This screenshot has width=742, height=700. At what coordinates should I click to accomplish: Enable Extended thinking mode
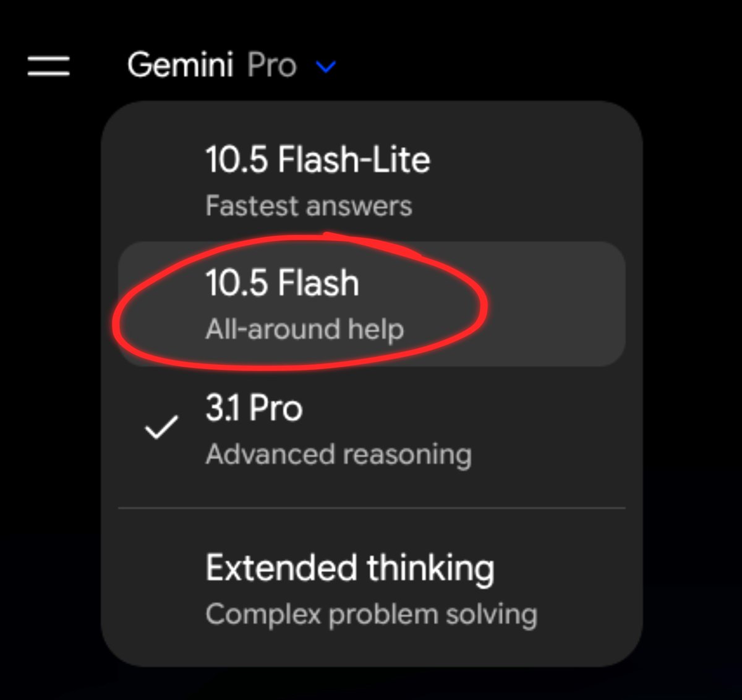[x=371, y=589]
